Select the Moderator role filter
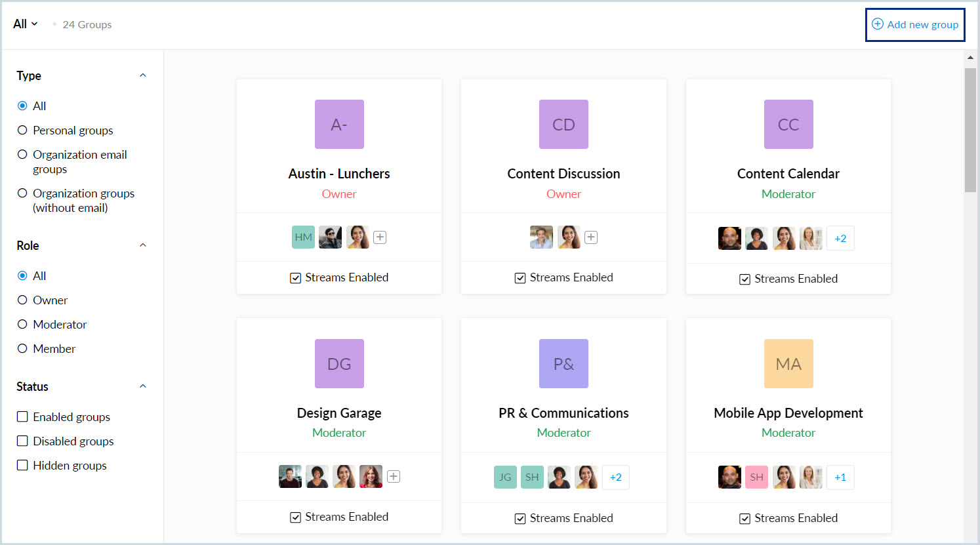This screenshot has width=980, height=545. [x=22, y=325]
